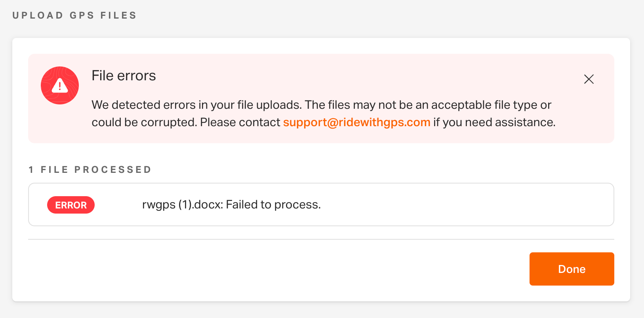Click the rwgps (1).docx failed file row

[321, 204]
